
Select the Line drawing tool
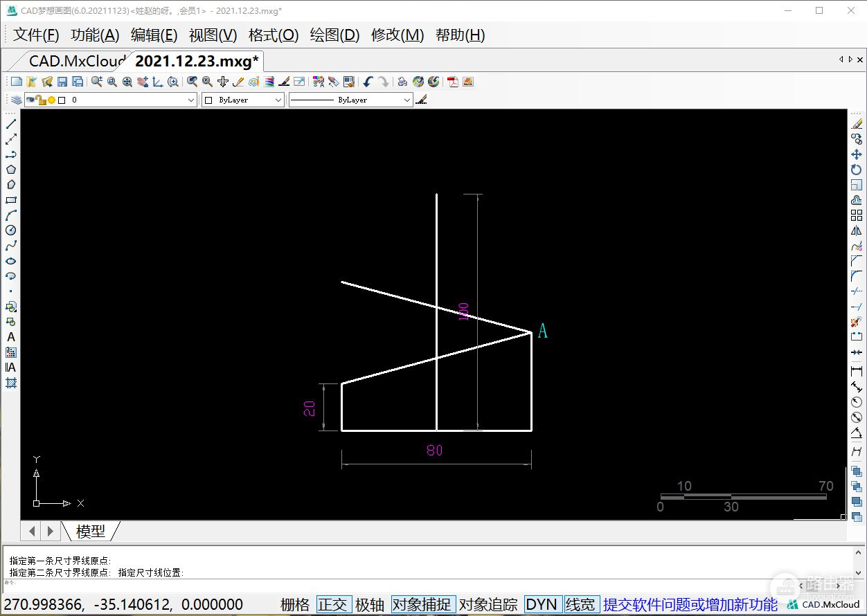point(11,124)
